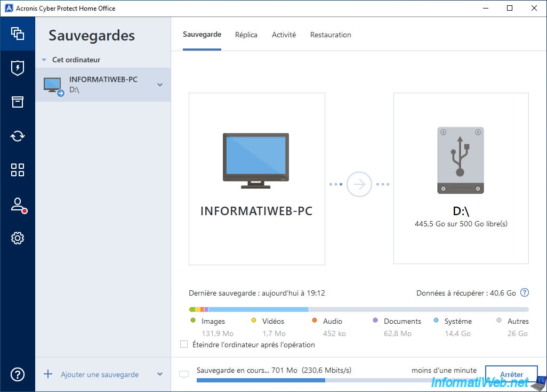Open the Tools grid icon
547x392 pixels.
18,170
